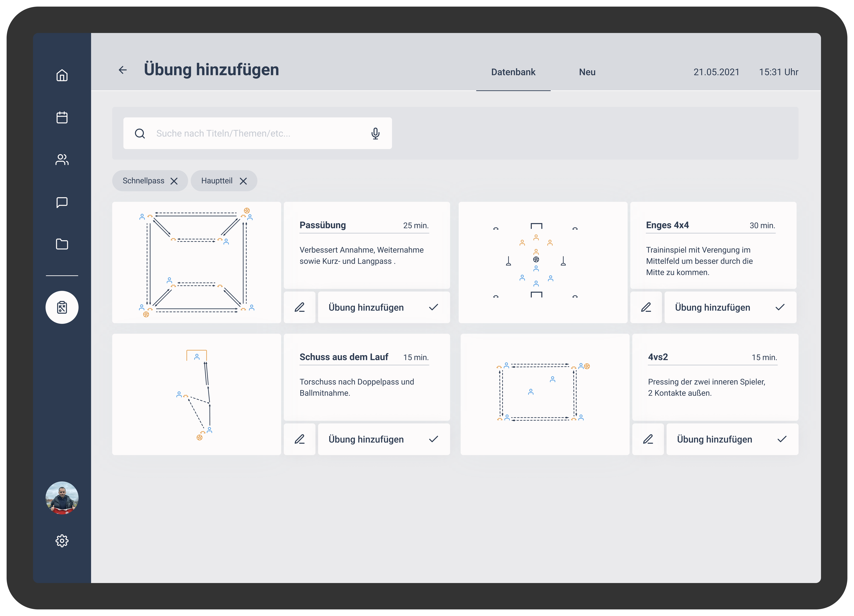Viewport: 854px width, 616px height.
Task: Open the Passübung diagram thumbnail
Action: (197, 262)
